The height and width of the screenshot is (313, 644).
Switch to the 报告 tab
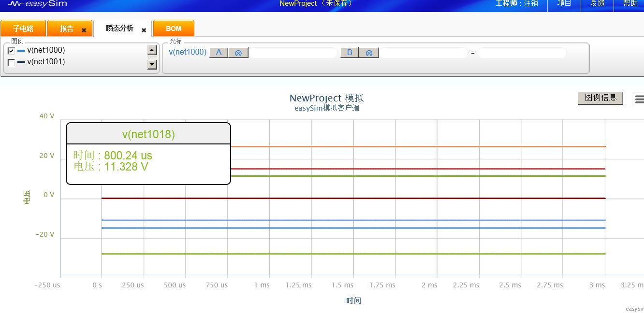66,28
